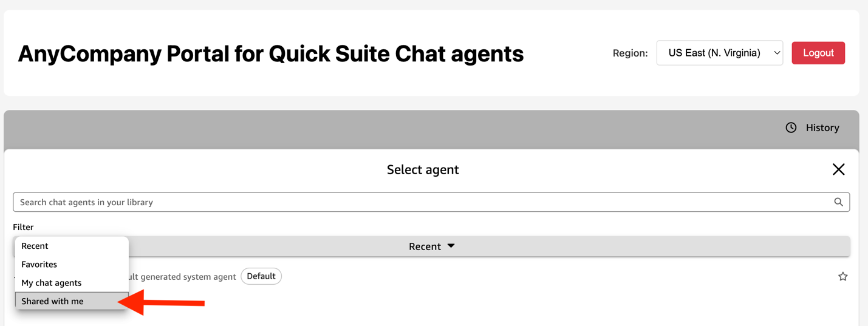The height and width of the screenshot is (326, 868).
Task: Select the generated system agent row
Action: click(x=182, y=277)
